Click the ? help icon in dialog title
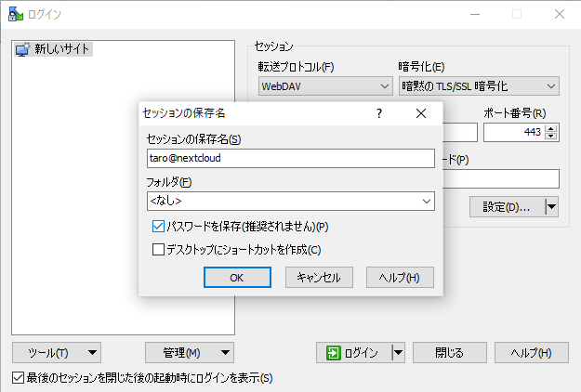Viewport: 581px width, 392px height. (379, 113)
